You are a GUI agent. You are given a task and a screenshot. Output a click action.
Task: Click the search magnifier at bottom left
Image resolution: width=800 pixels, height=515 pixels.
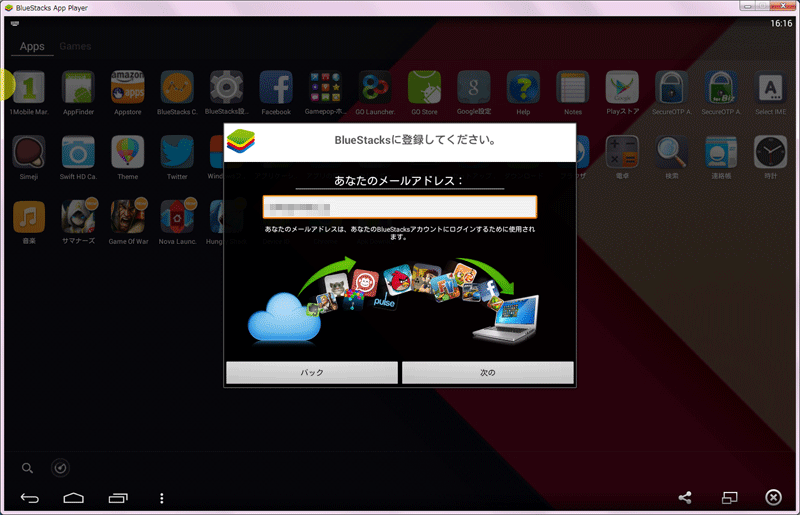[28, 468]
